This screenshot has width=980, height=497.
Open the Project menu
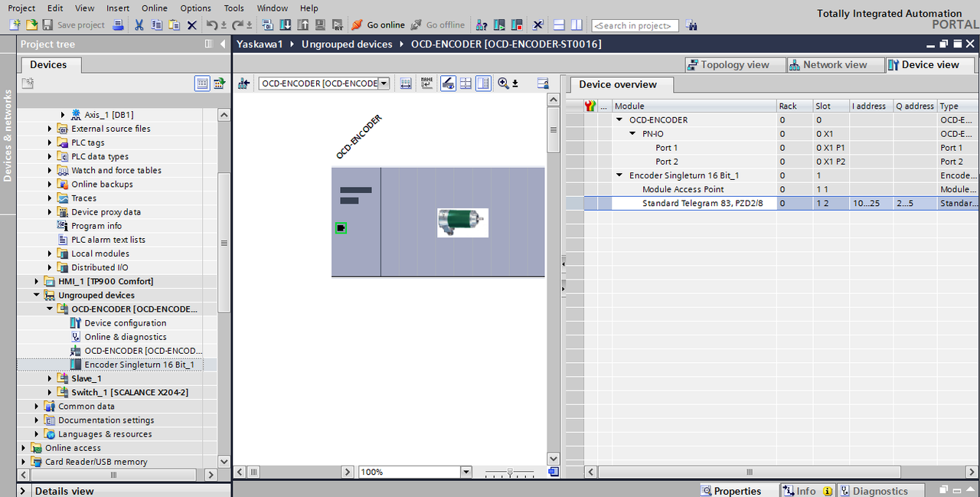(21, 8)
